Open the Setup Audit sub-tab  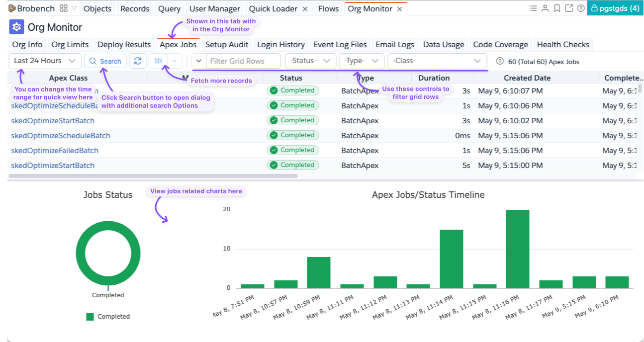(227, 45)
